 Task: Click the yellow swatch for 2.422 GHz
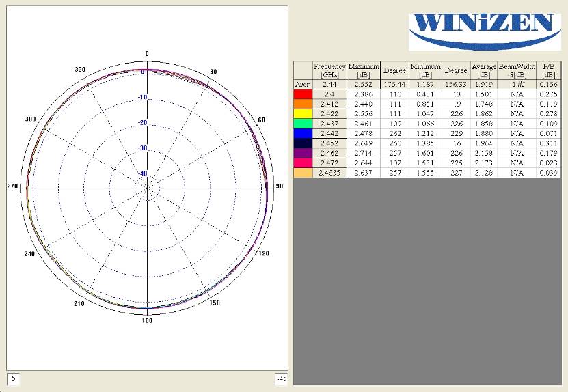pos(303,113)
